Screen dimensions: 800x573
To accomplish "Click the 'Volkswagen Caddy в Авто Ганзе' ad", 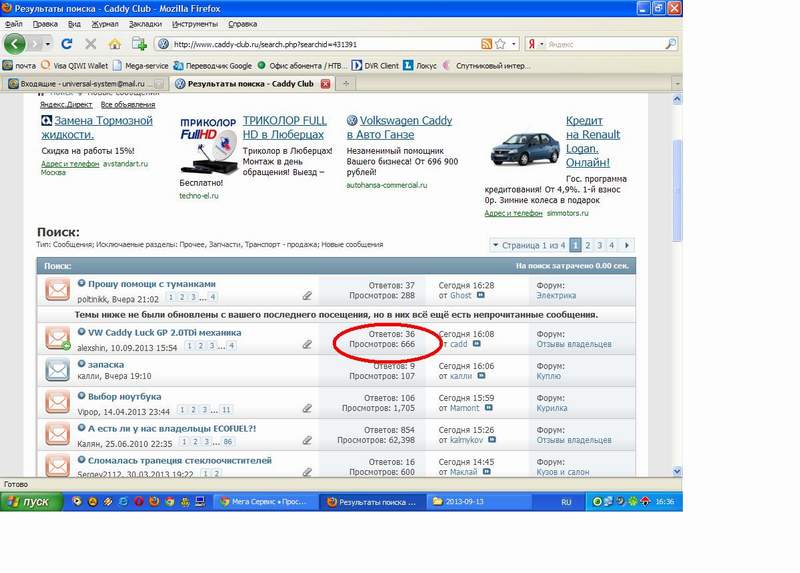I will tap(399, 128).
